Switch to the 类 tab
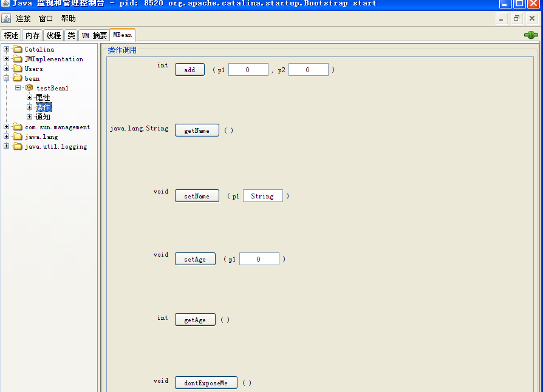Viewport: 543px width, 392px height. coord(71,35)
